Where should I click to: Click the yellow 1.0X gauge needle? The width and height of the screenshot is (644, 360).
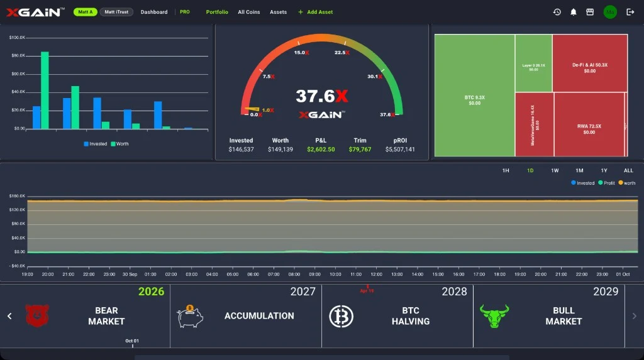[x=252, y=109]
